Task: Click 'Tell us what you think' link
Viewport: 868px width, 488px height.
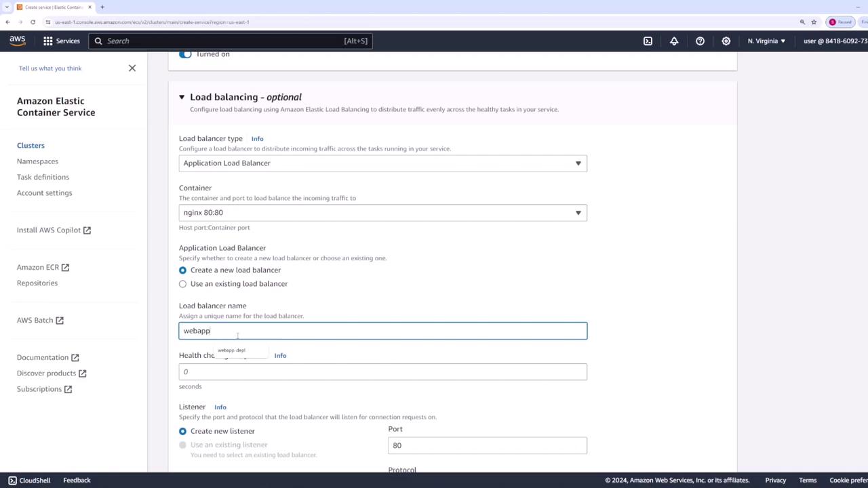Action: tap(50, 68)
